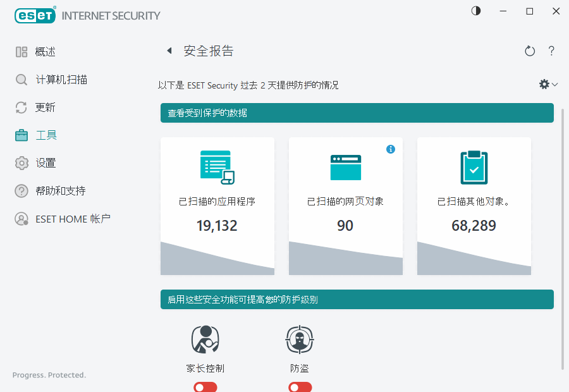The height and width of the screenshot is (392, 569).
Task: Open help via the ? icon top right
Action: click(x=551, y=51)
